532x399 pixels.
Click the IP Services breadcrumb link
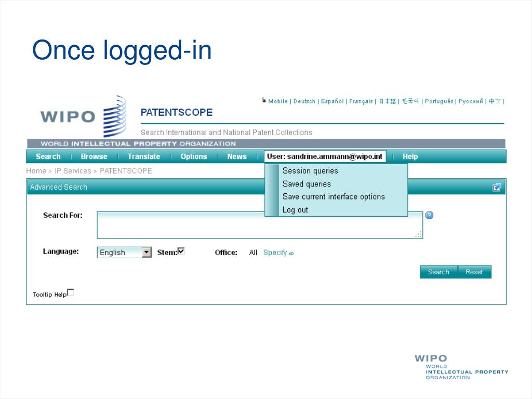(x=73, y=170)
